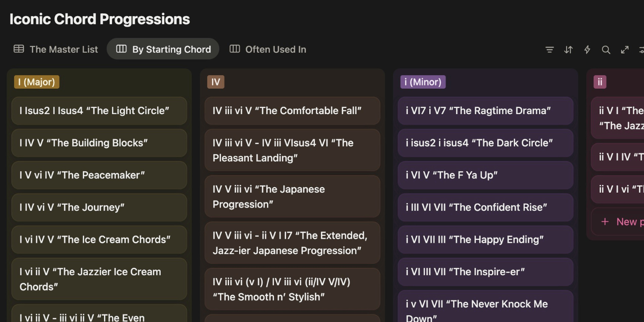Open "The Building Blocks" card
Screen dimensions: 644x322
(x=99, y=143)
